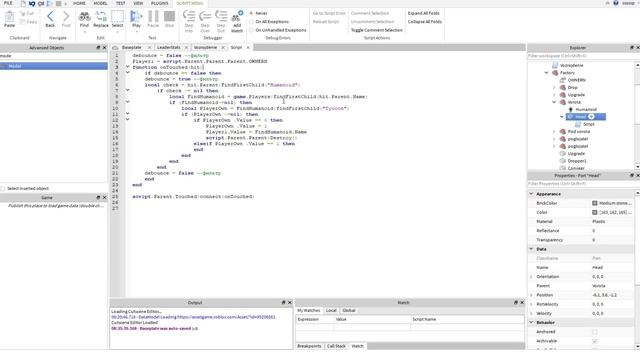Undock the Output panel

[x=283, y=302]
